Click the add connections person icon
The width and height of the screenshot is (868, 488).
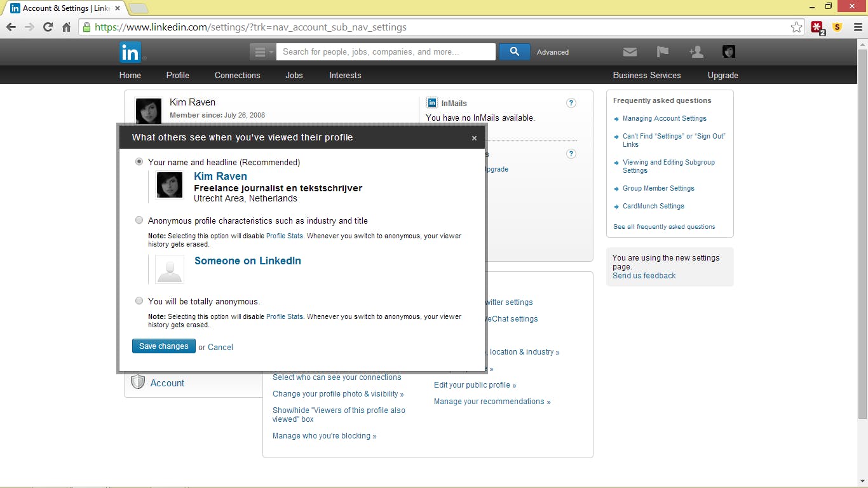tap(696, 52)
